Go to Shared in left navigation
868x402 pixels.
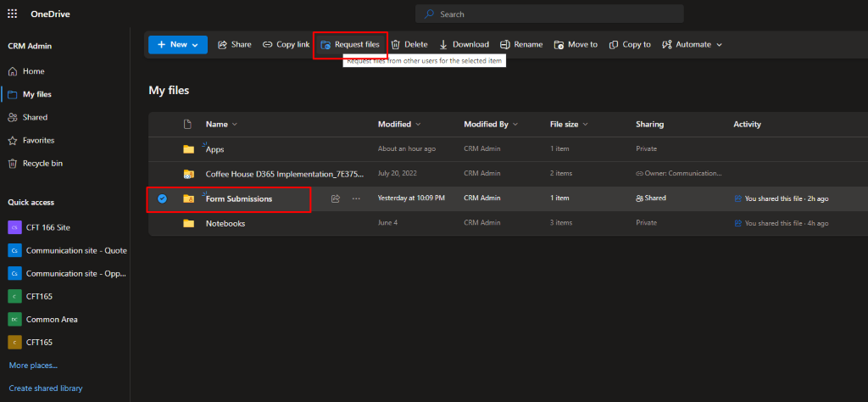[x=35, y=117]
